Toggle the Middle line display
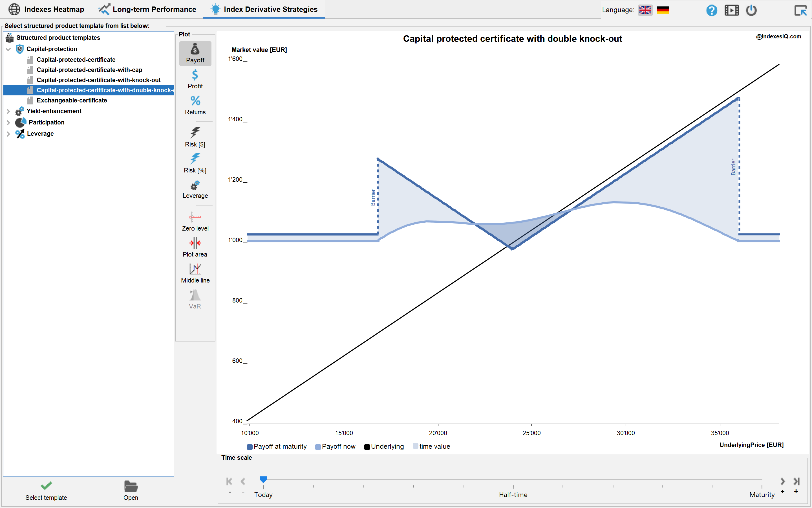This screenshot has height=508, width=812. [195, 273]
